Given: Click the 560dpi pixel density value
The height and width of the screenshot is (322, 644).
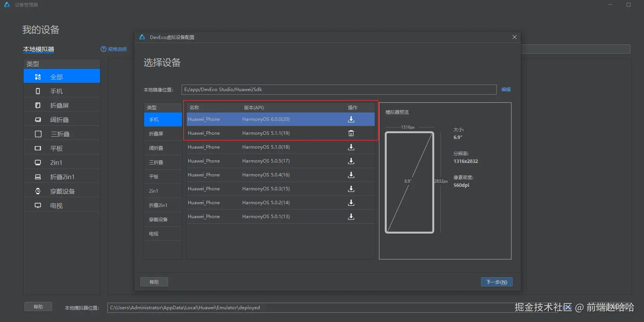Looking at the screenshot, I should 461,185.
